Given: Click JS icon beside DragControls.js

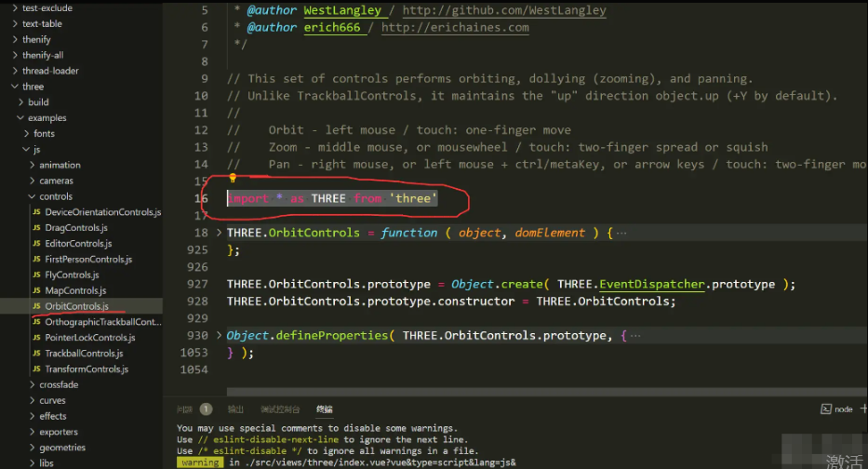Looking at the screenshot, I should coord(36,228).
